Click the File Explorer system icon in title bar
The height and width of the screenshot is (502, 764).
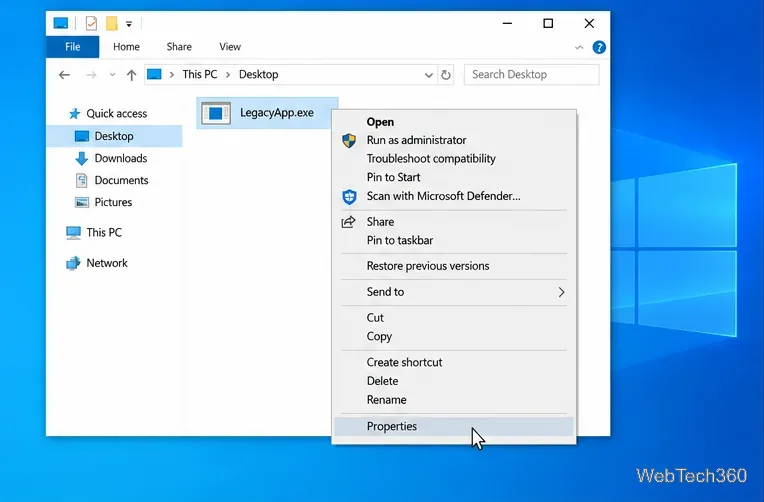click(x=61, y=23)
